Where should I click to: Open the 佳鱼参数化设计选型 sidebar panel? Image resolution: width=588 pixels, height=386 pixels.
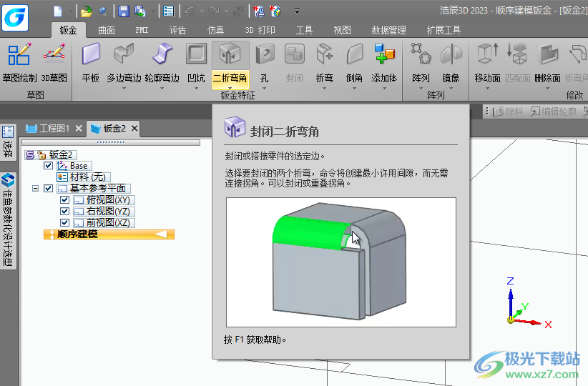8,220
